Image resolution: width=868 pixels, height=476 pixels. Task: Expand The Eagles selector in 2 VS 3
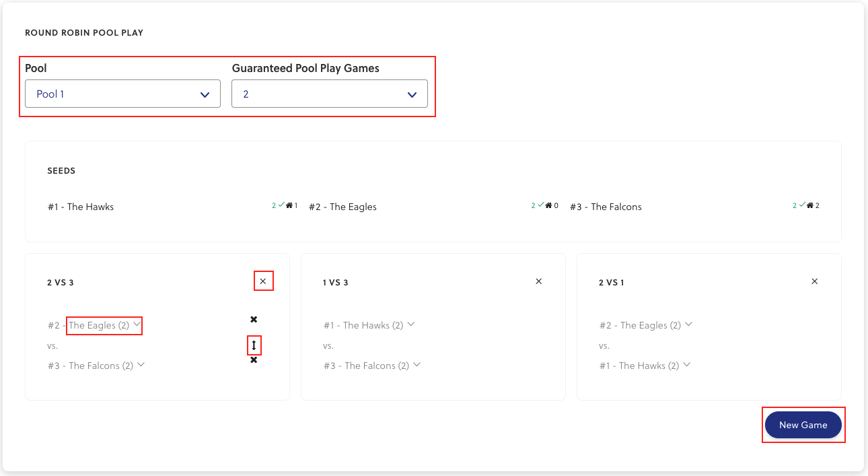(104, 325)
